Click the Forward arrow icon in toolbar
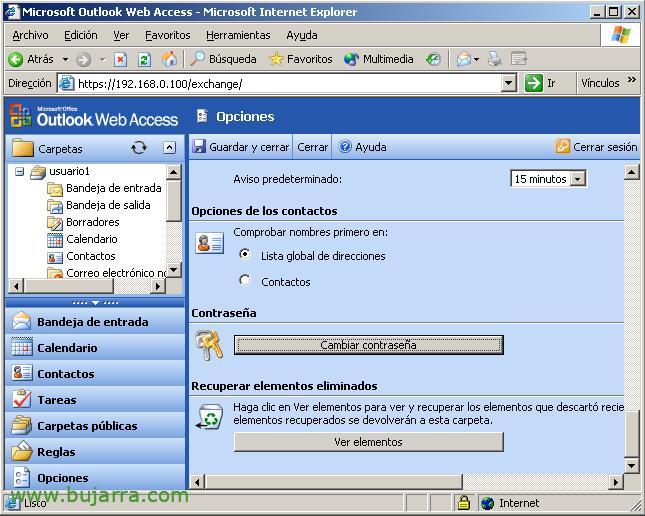 tap(84, 60)
